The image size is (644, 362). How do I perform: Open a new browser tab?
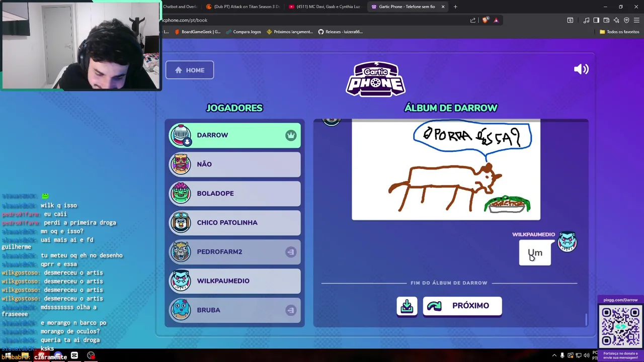point(455,7)
